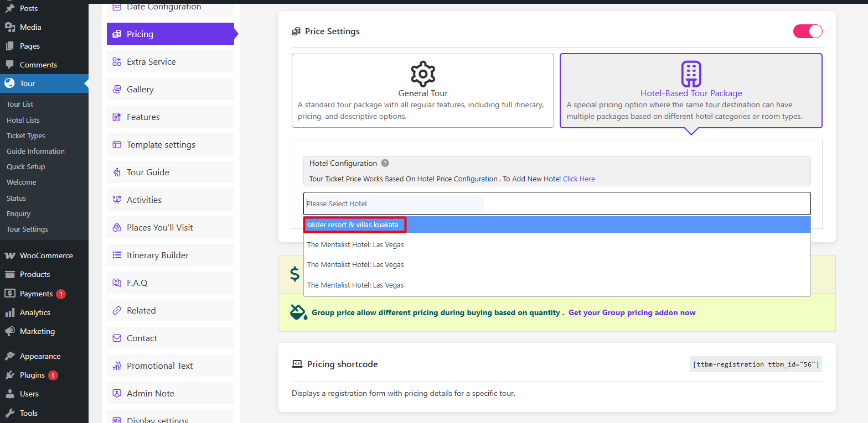Image resolution: width=868 pixels, height=423 pixels.
Task: Click the Please Select Hotel search field
Action: coord(394,203)
